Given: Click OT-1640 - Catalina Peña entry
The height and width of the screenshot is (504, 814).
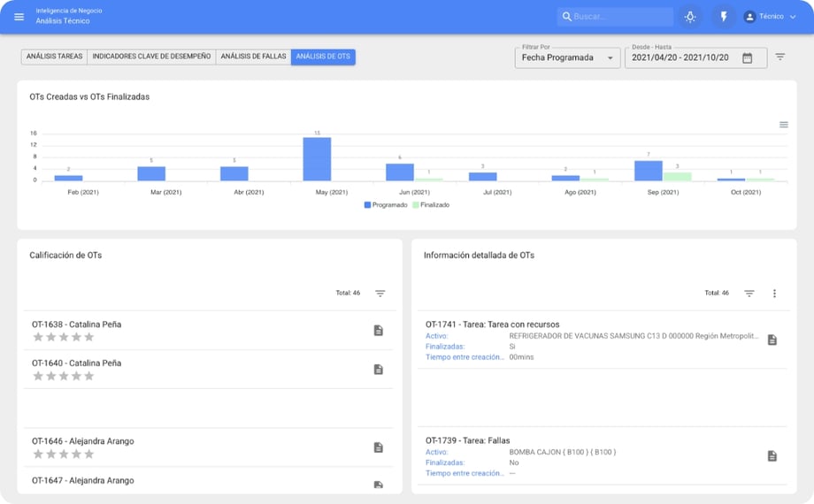Looking at the screenshot, I should click(x=76, y=363).
